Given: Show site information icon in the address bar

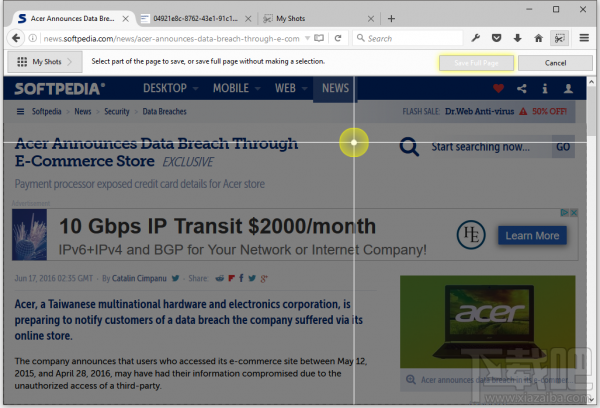Looking at the screenshot, I should point(33,38).
